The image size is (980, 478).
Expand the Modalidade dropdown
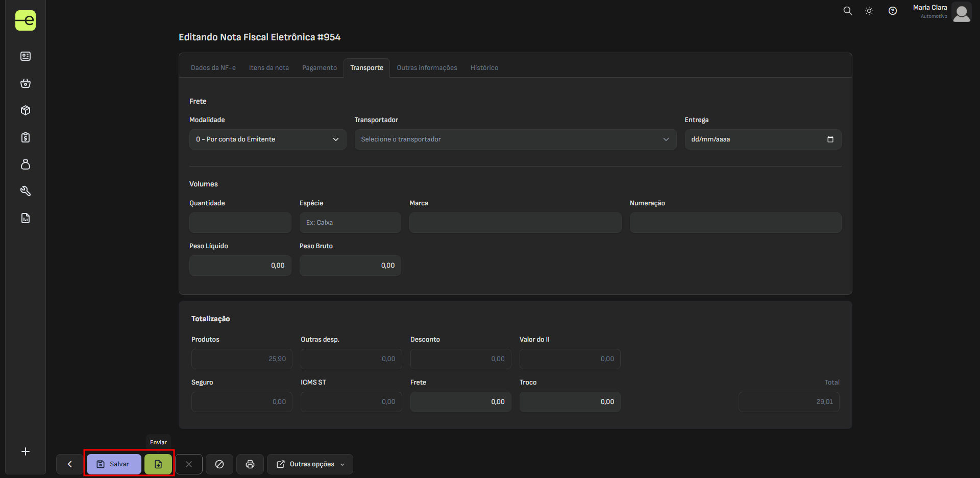[x=267, y=139]
